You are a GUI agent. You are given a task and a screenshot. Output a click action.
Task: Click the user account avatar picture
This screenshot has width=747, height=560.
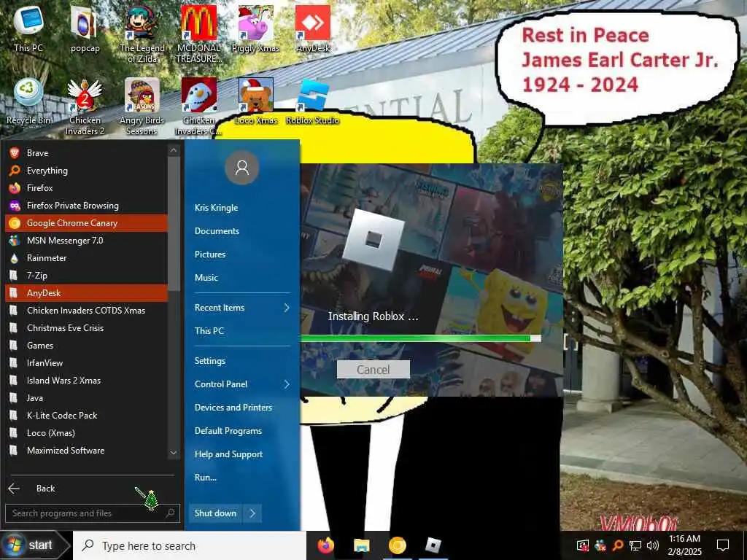point(242,168)
